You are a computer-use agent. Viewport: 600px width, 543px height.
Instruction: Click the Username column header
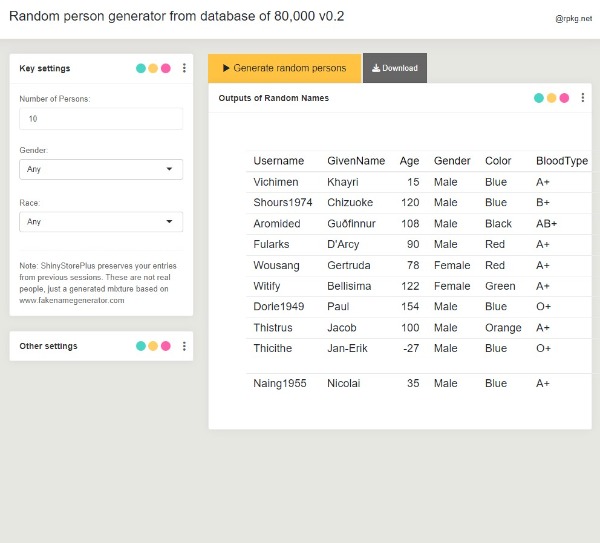coord(278,161)
